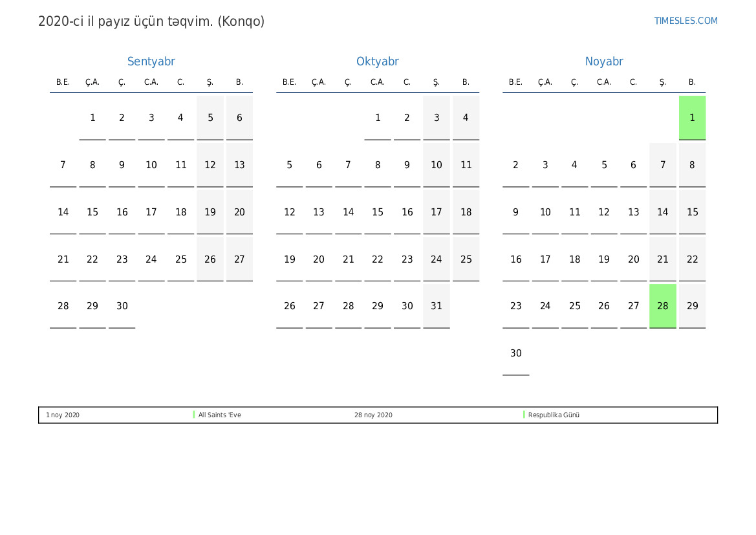Open the Oktyabr month heading
The image size is (756, 535).
pyautogui.click(x=377, y=61)
